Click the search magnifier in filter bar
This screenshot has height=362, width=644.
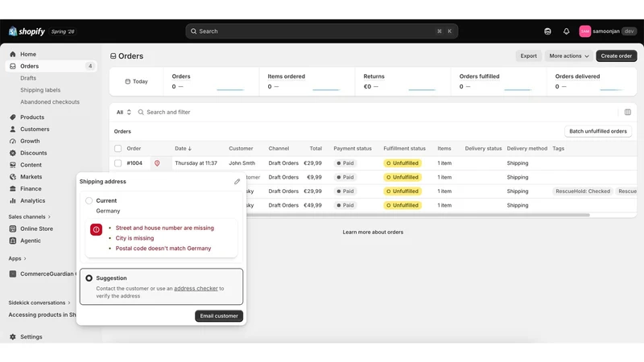141,112
